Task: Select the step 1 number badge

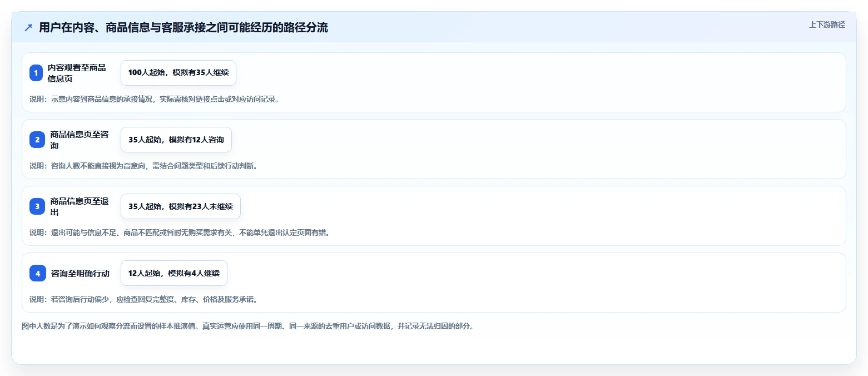Action: (36, 73)
